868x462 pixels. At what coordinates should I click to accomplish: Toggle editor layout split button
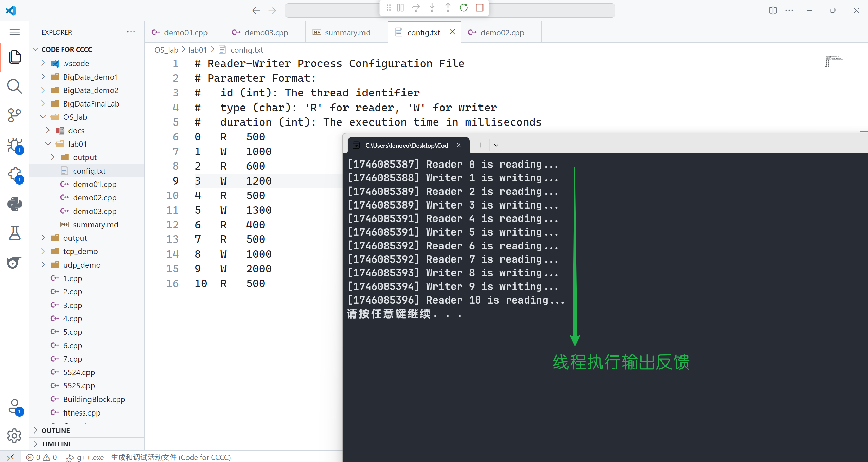coord(773,11)
